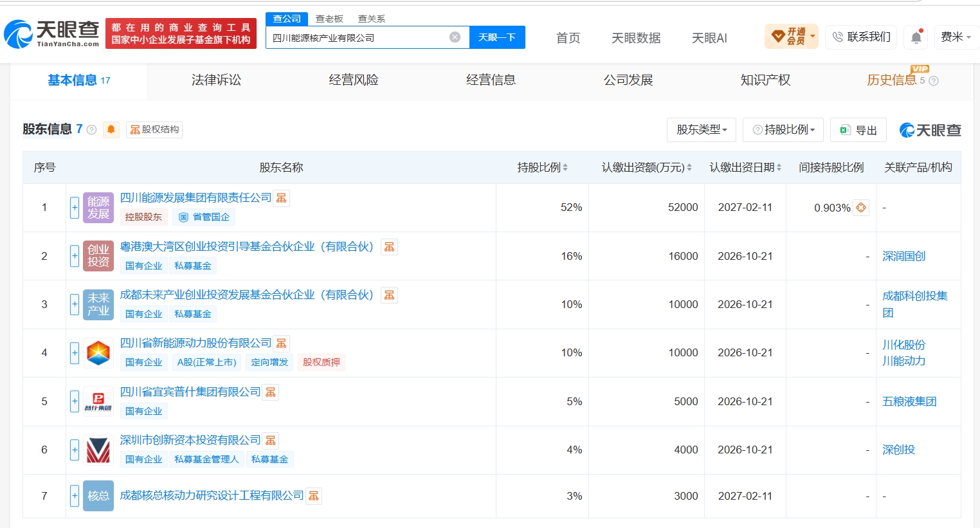Open related institution link 深润国创
The height and width of the screenshot is (528, 980).
click(x=903, y=257)
